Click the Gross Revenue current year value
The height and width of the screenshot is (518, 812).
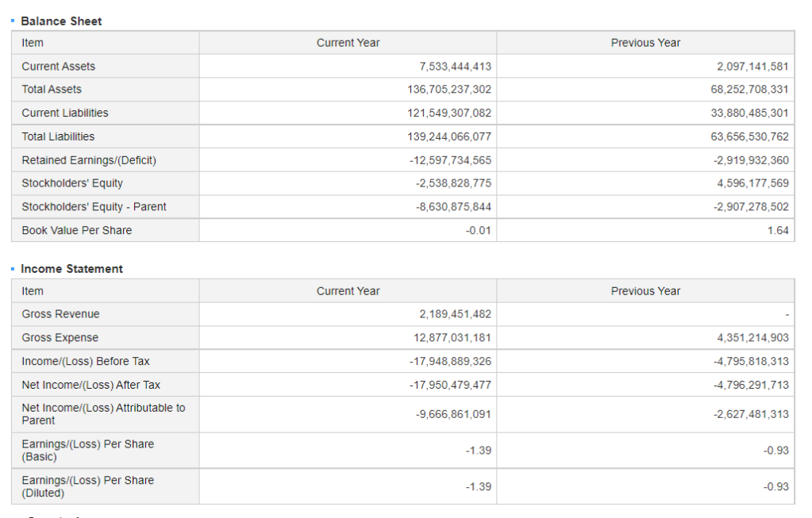tap(455, 314)
